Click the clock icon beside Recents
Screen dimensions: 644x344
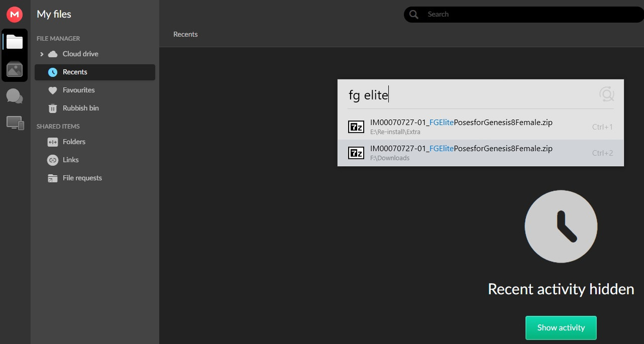coord(53,72)
